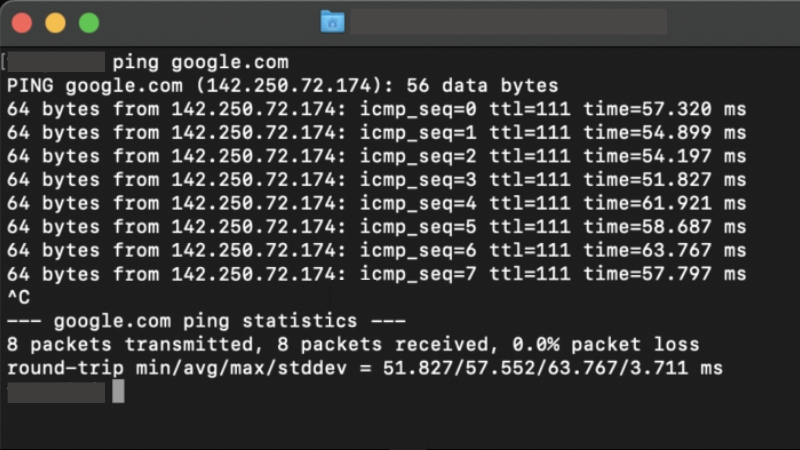Screen dimensions: 800x450
Task: Click the terminal cursor block at prompt
Action: coord(118,391)
